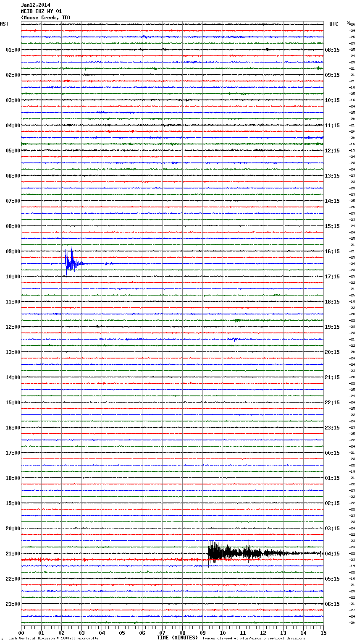
Task: Click the 23:15 UTC time label
Action: click(x=332, y=428)
